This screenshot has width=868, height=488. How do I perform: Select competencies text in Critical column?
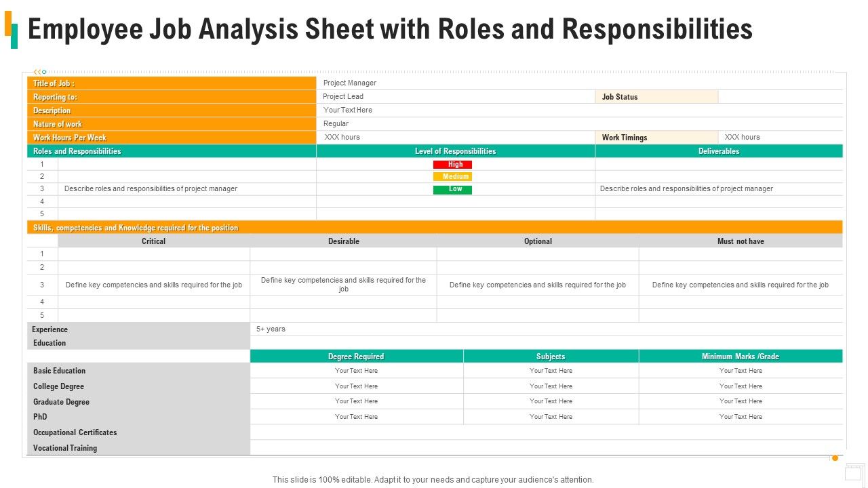click(154, 285)
